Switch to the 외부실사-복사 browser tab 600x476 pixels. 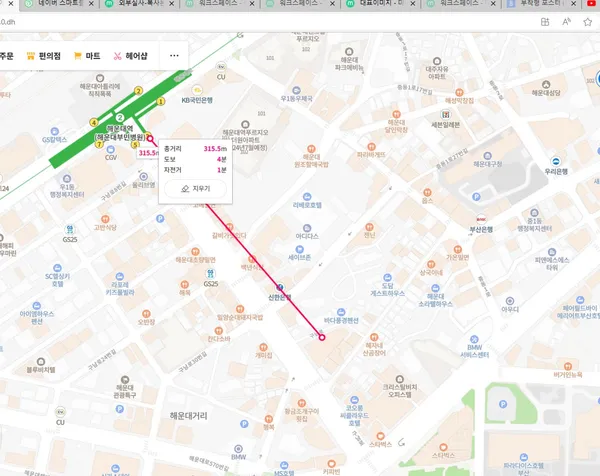134,3
